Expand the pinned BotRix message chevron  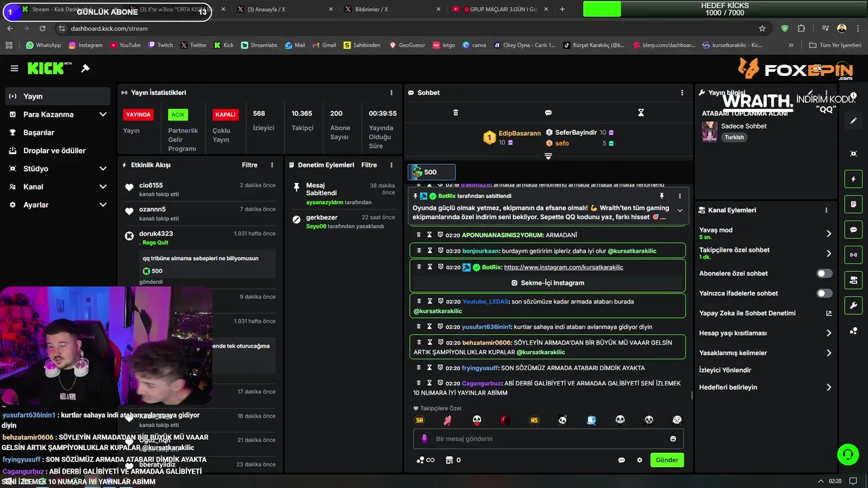click(679, 211)
